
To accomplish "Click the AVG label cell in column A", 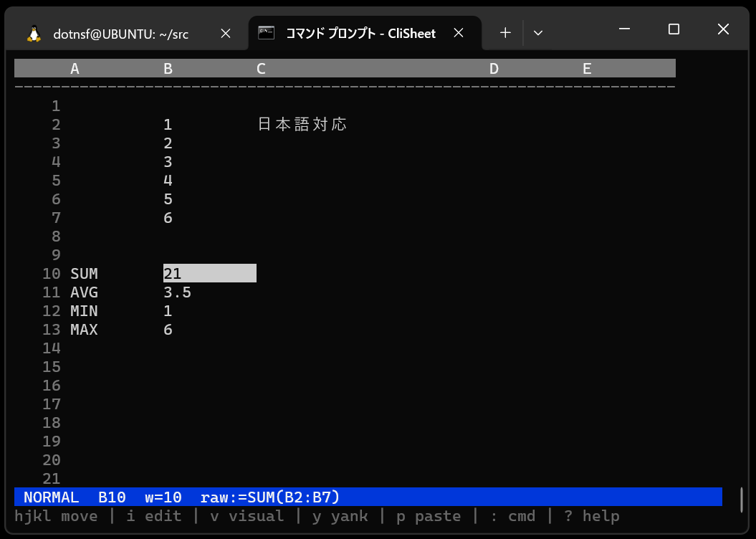I will [x=84, y=292].
